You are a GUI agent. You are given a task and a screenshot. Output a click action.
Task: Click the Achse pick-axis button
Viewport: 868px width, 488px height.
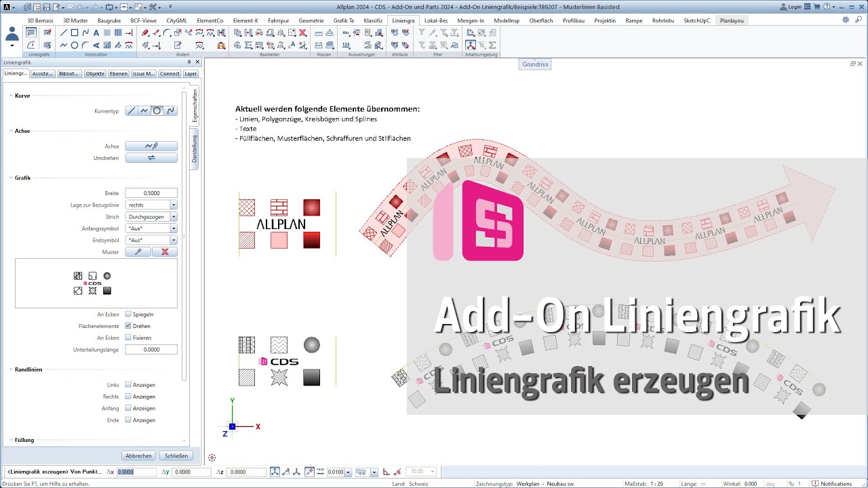pos(151,146)
